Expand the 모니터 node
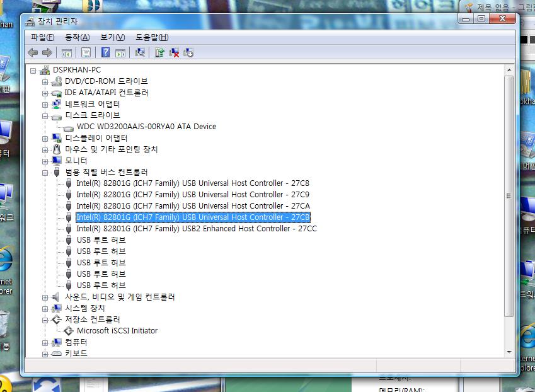 tap(45, 161)
